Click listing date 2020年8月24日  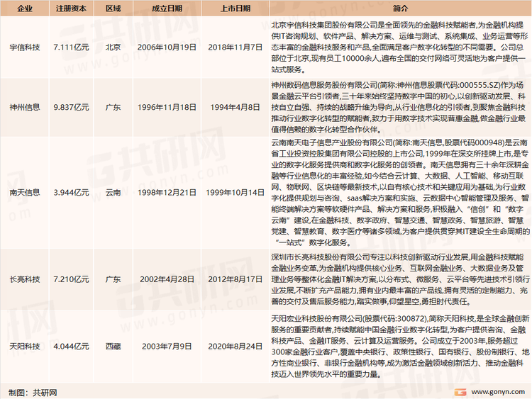[235, 347]
